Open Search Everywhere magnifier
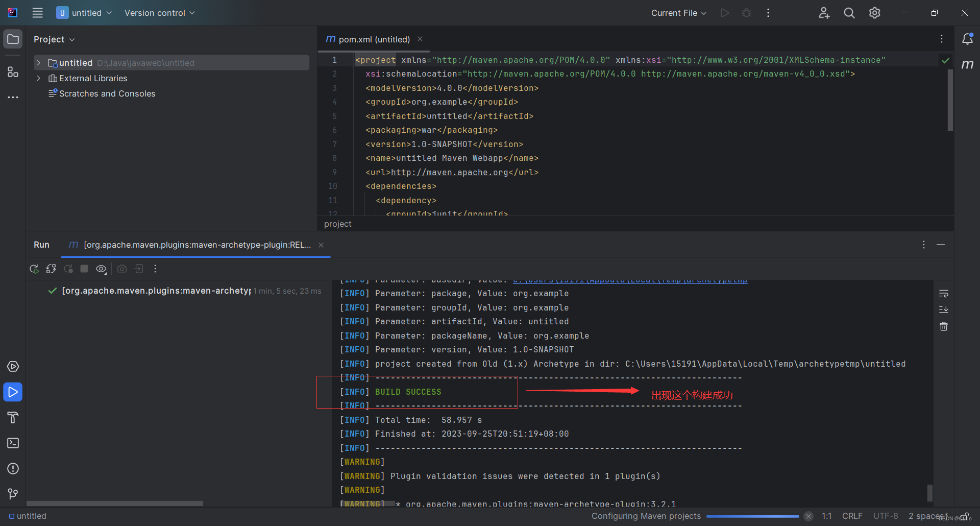 coord(849,13)
